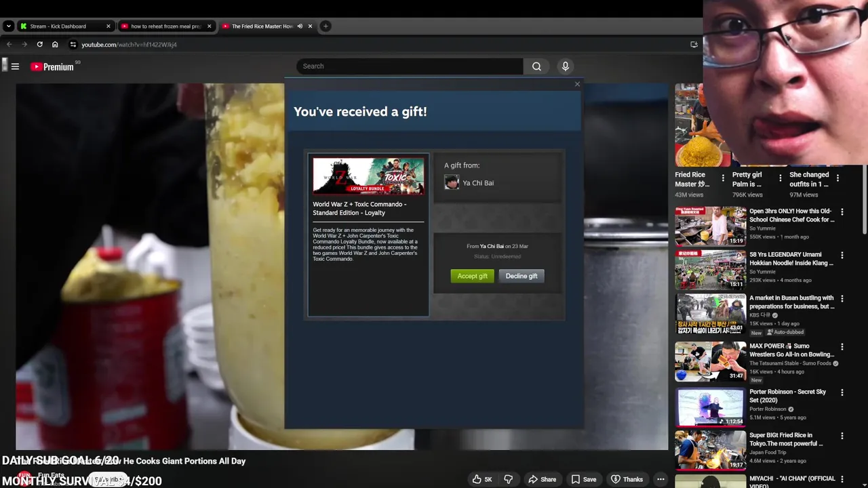Open a new browser tab
868x488 pixels.
325,26
